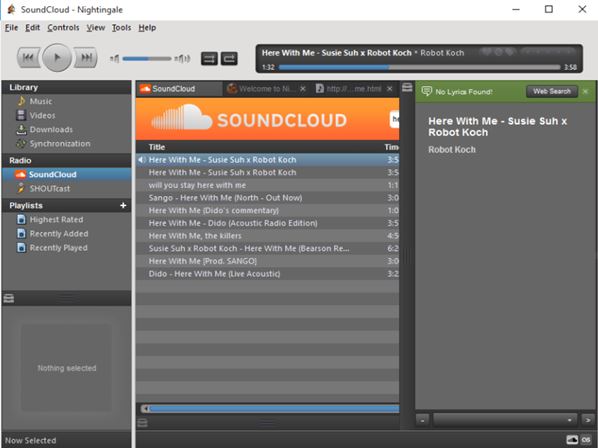This screenshot has width=598, height=448.
Task: Click the rating hearts in the now-playing display
Action: (x=498, y=51)
